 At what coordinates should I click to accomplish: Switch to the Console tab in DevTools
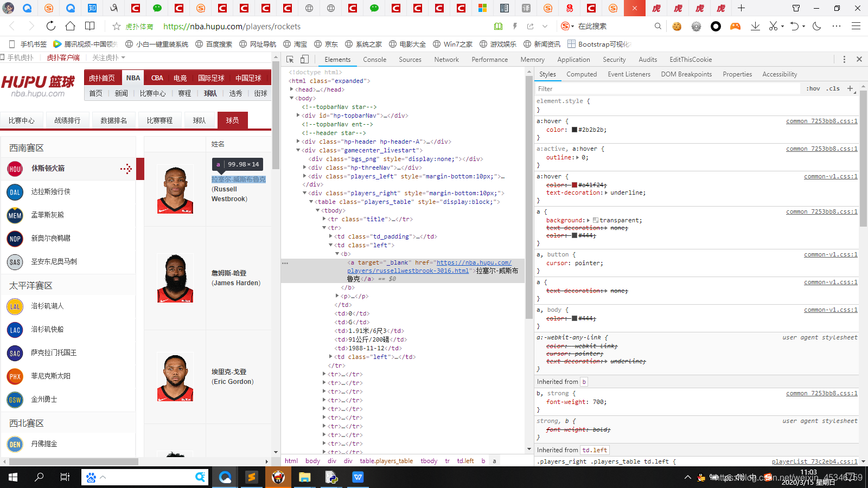pos(375,60)
